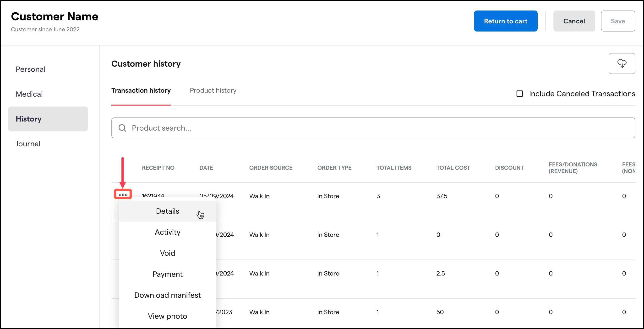The width and height of the screenshot is (644, 329).
Task: Click the date 05/09/2024 in first row
Action: tap(216, 196)
